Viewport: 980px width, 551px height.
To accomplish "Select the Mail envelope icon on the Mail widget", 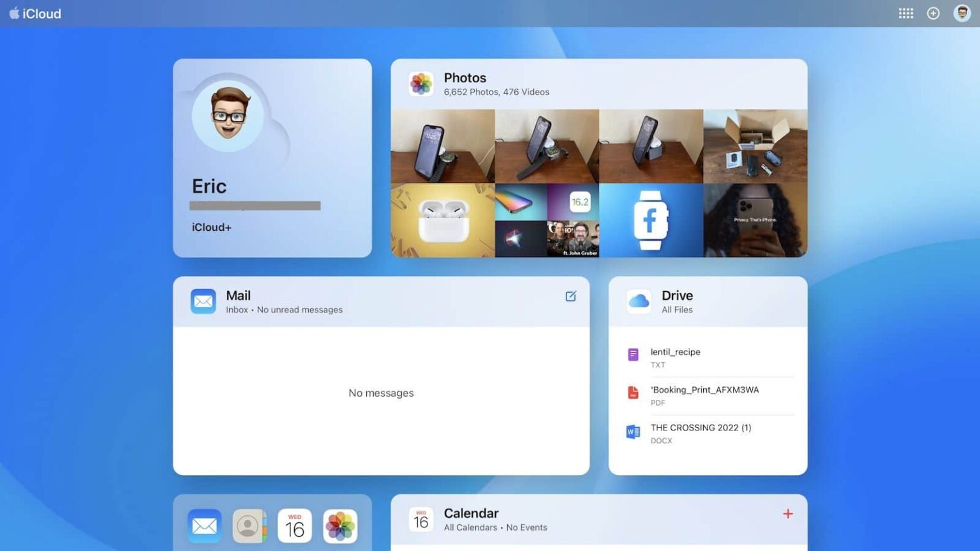I will (203, 300).
